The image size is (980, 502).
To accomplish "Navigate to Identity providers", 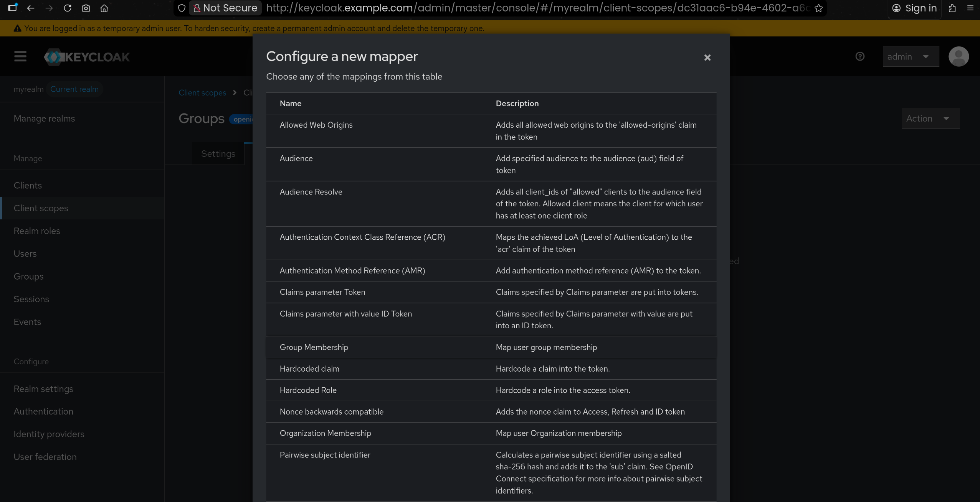I will pyautogui.click(x=49, y=434).
